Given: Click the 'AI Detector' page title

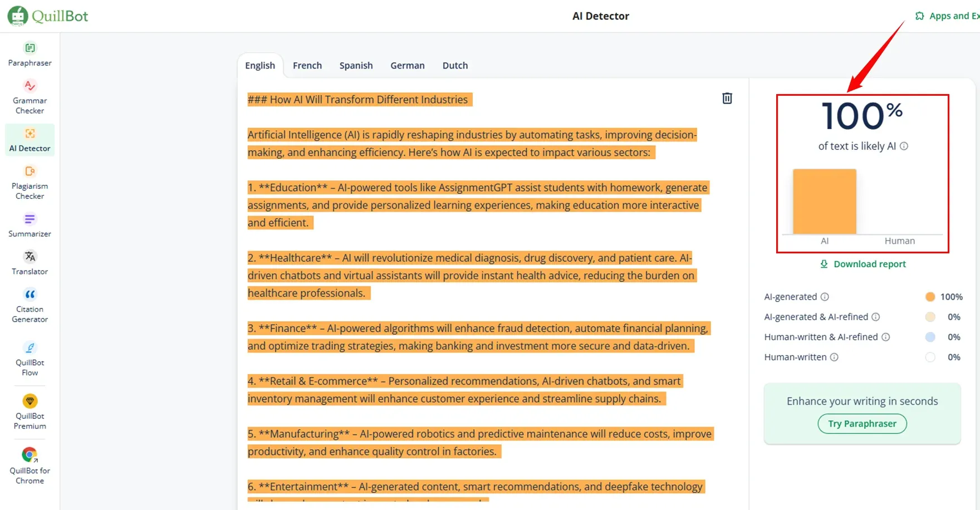Looking at the screenshot, I should pos(601,16).
